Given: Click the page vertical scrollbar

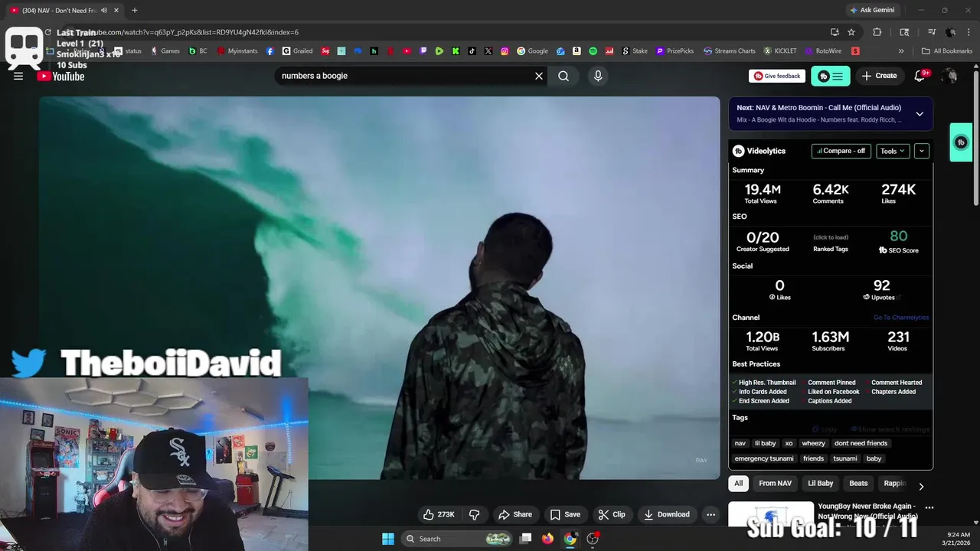Looking at the screenshot, I should point(975,138).
